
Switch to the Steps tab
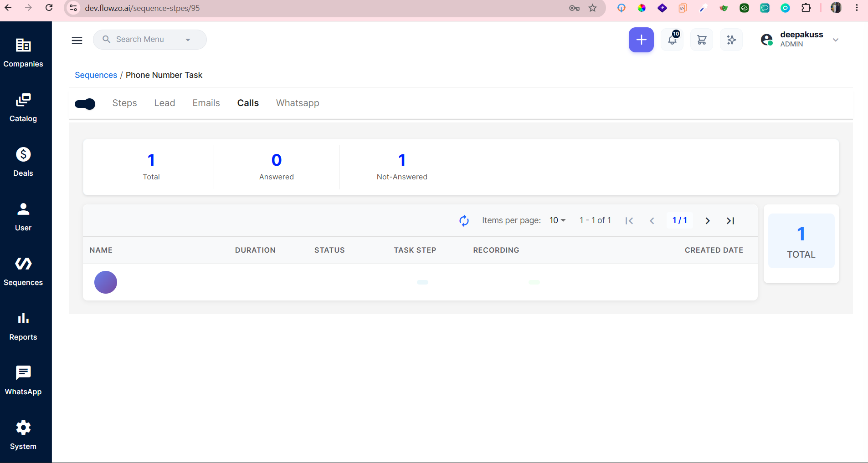coord(125,103)
